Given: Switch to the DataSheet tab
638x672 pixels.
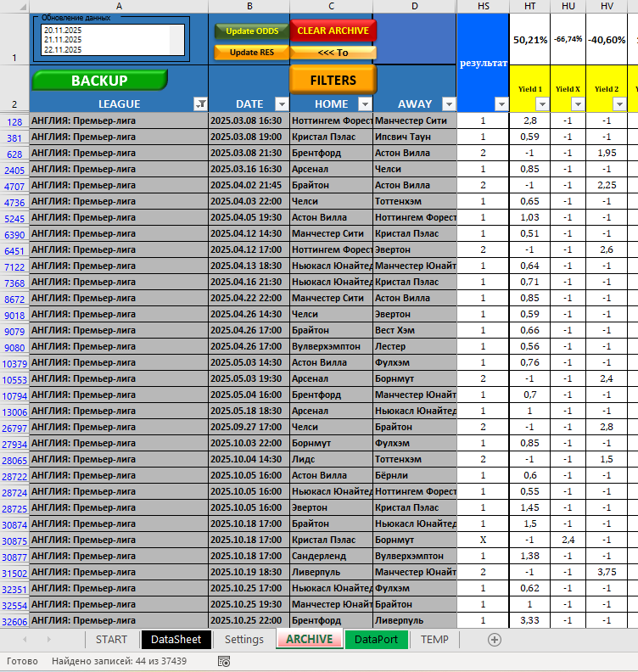Looking at the screenshot, I should [176, 640].
